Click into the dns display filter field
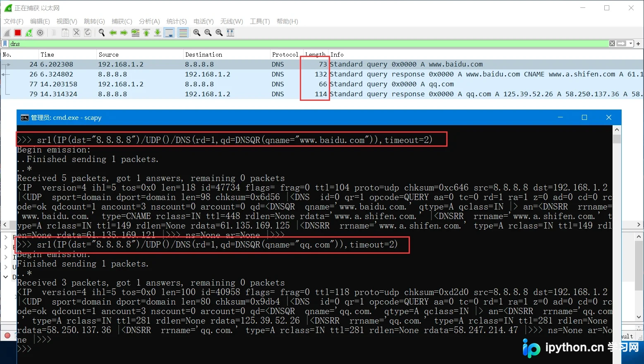 click(308, 43)
